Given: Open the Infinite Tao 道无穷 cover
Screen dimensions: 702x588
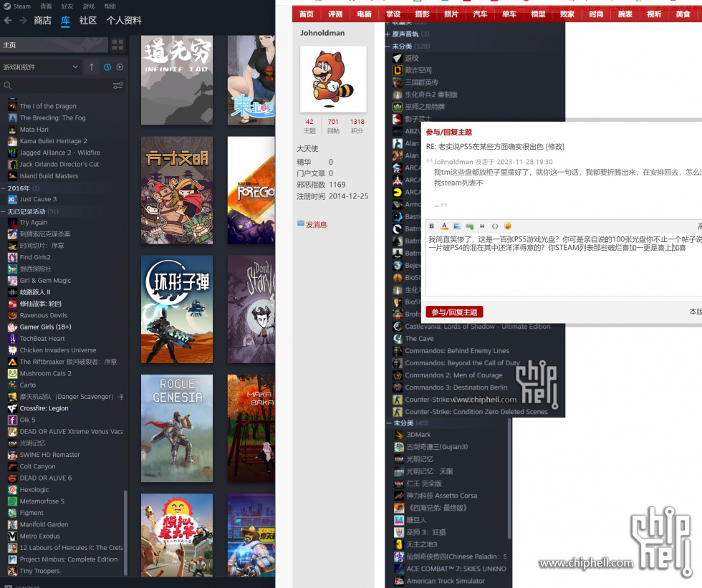Looking at the screenshot, I should click(177, 80).
